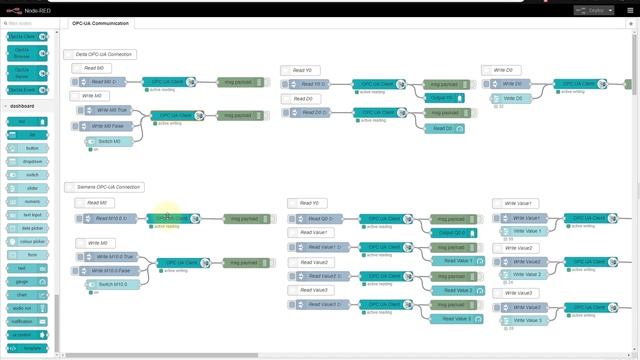Trigger the Read value2 inject button
640x360 pixels.
pyautogui.click(x=292, y=276)
